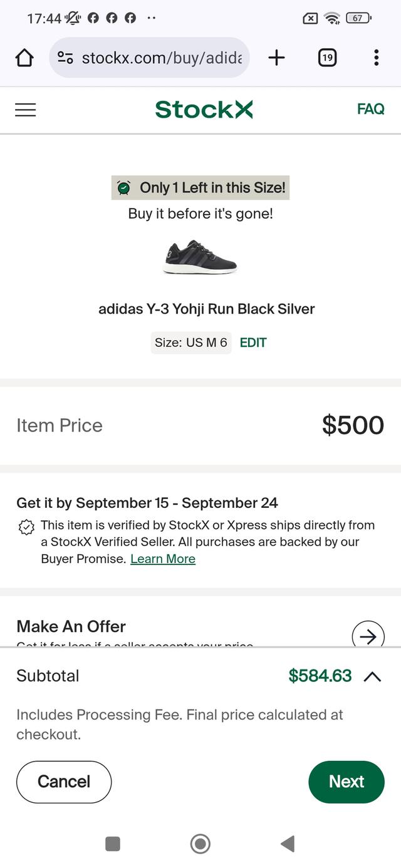Tap EDIT to change shoe size
The image size is (401, 868).
tap(253, 343)
